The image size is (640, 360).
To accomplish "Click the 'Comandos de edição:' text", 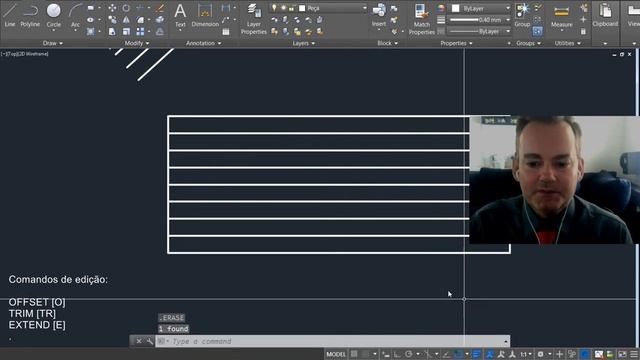I will pos(58,280).
